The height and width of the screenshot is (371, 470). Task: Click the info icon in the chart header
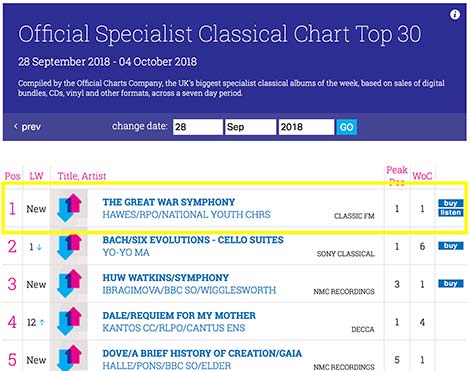tap(455, 14)
